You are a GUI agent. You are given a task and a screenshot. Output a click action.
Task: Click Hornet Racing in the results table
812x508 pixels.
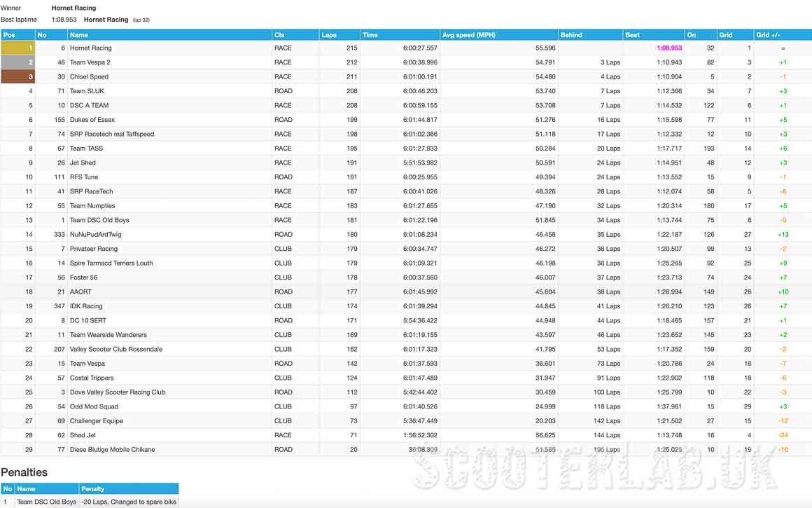coord(90,48)
